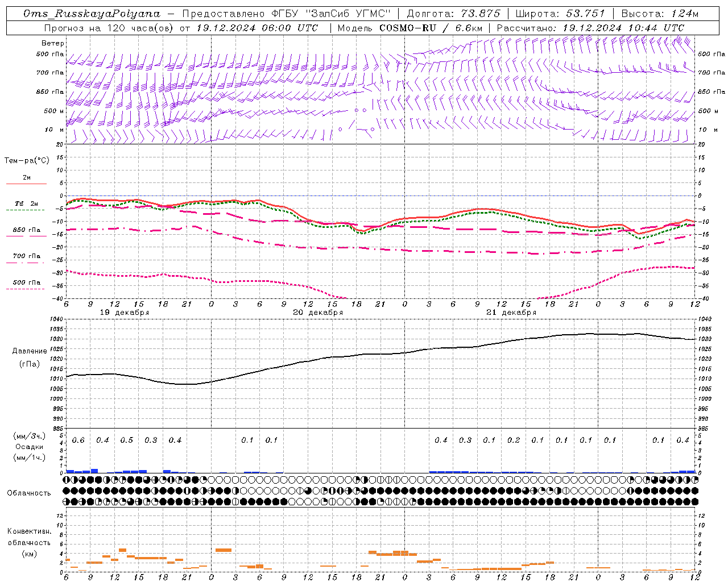Select the 'Осадки' precipitation label
This screenshot has height=582, width=728.
tap(30, 447)
